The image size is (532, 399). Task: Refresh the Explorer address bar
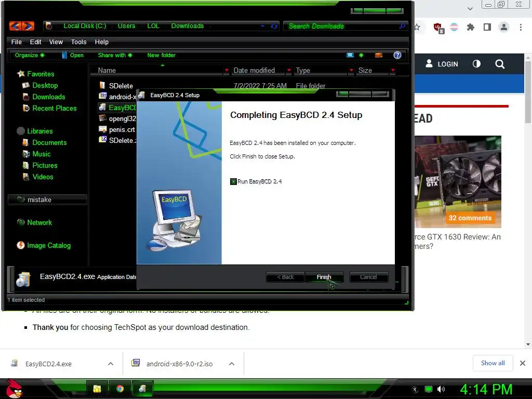(274, 26)
